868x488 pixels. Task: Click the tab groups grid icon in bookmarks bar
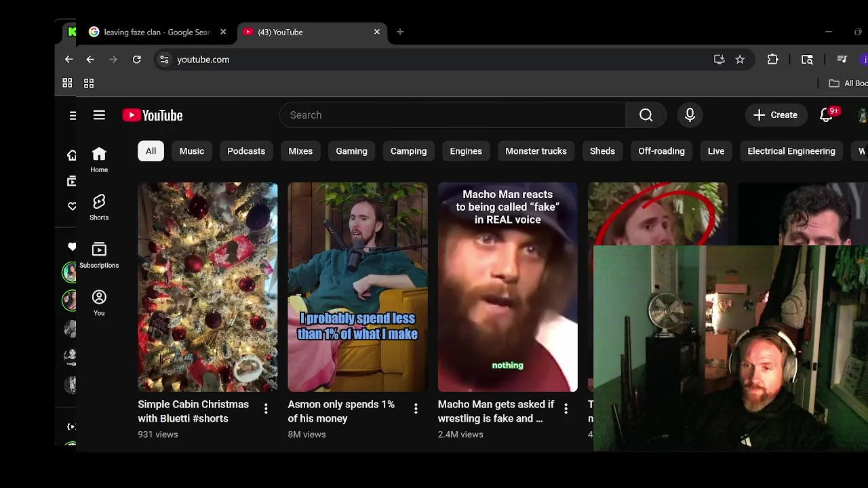pyautogui.click(x=89, y=83)
